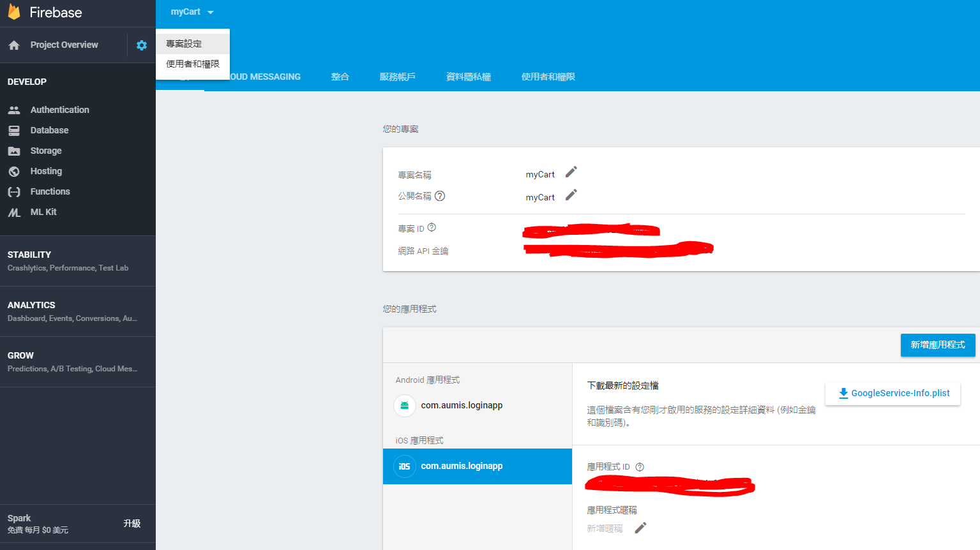Click 升級 to upgrade the Spark plan
Screen dimensions: 980x550
(x=132, y=523)
